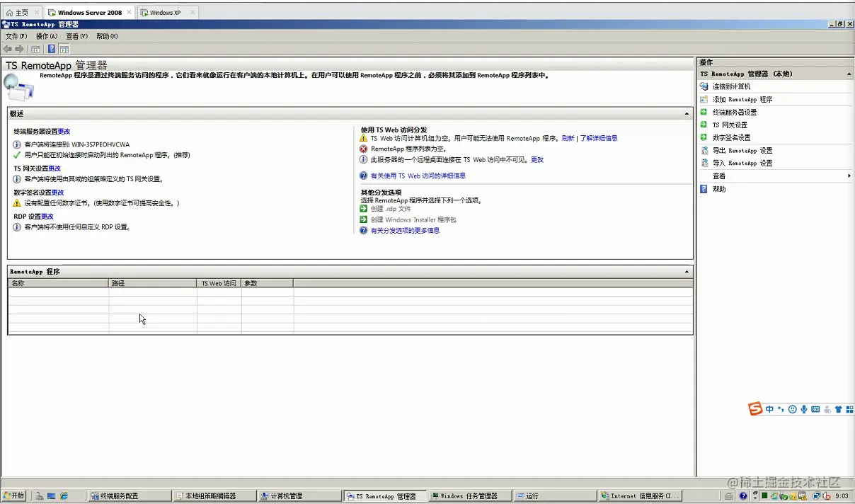Viewport: 855px width, 504px height.
Task: Click the TS RemoteApp title bar icon
Action: pyautogui.click(x=6, y=24)
